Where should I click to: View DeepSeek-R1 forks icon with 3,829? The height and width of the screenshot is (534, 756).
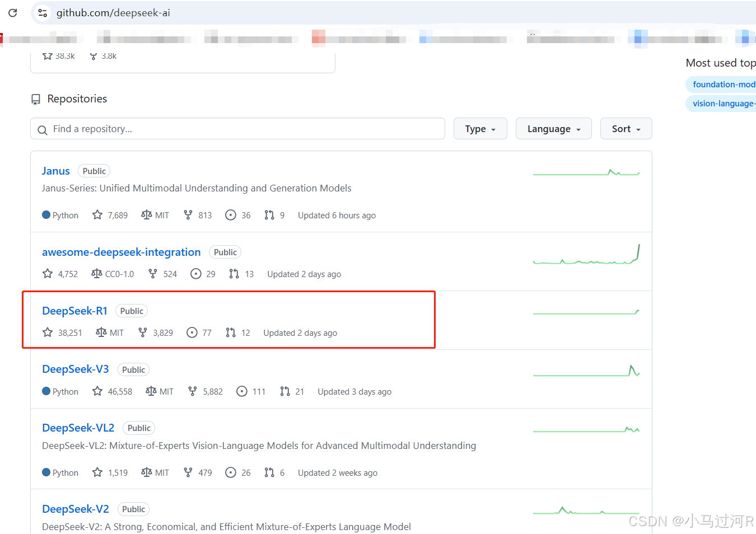point(143,332)
